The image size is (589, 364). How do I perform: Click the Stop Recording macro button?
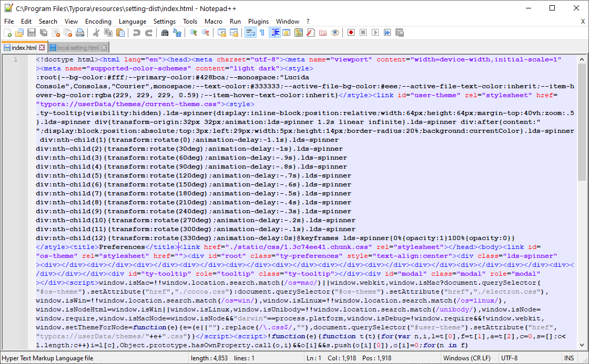(363, 33)
